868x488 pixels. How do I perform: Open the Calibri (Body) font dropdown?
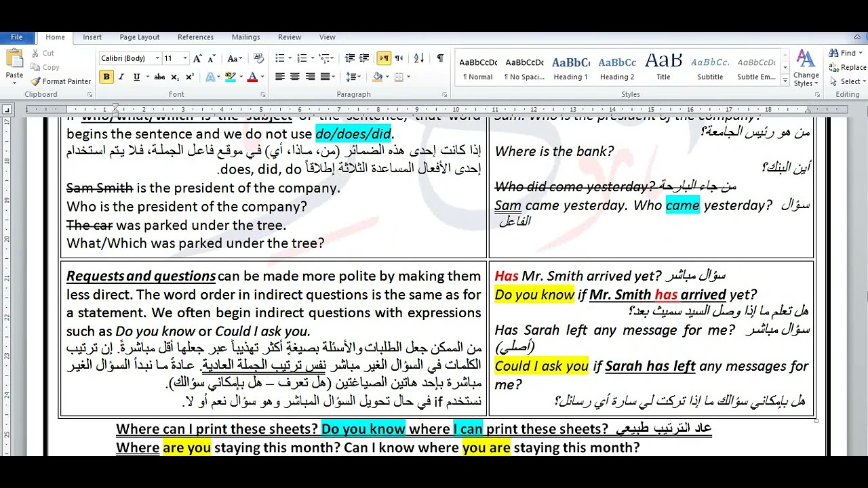click(x=157, y=58)
